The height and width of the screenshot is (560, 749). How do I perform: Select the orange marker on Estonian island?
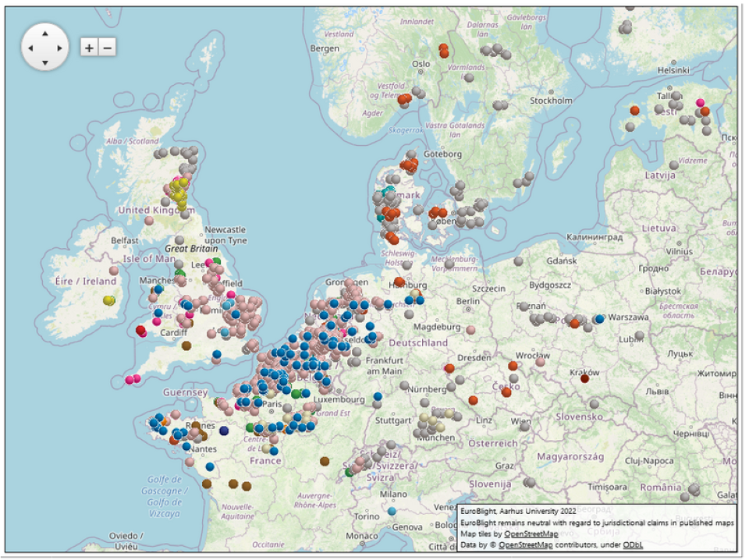[x=634, y=110]
